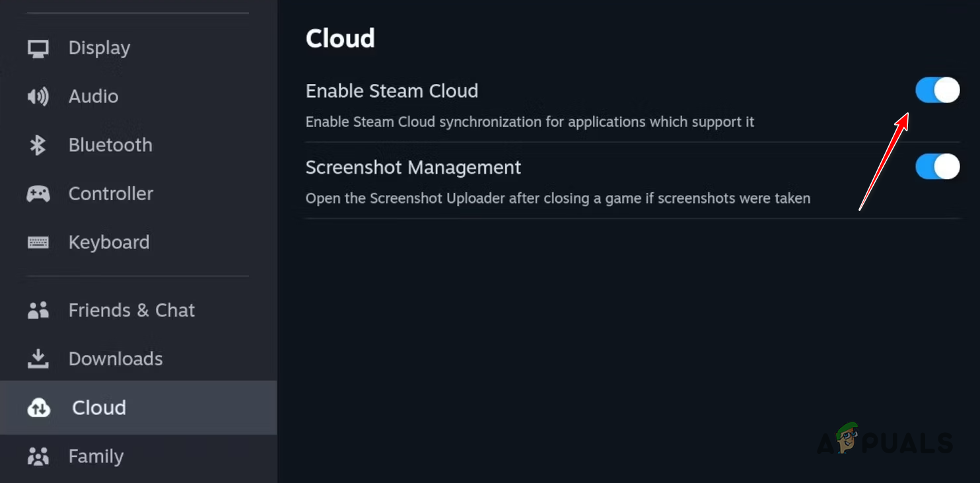This screenshot has width=980, height=483.
Task: Click the Downloads arrow icon
Action: click(x=38, y=358)
